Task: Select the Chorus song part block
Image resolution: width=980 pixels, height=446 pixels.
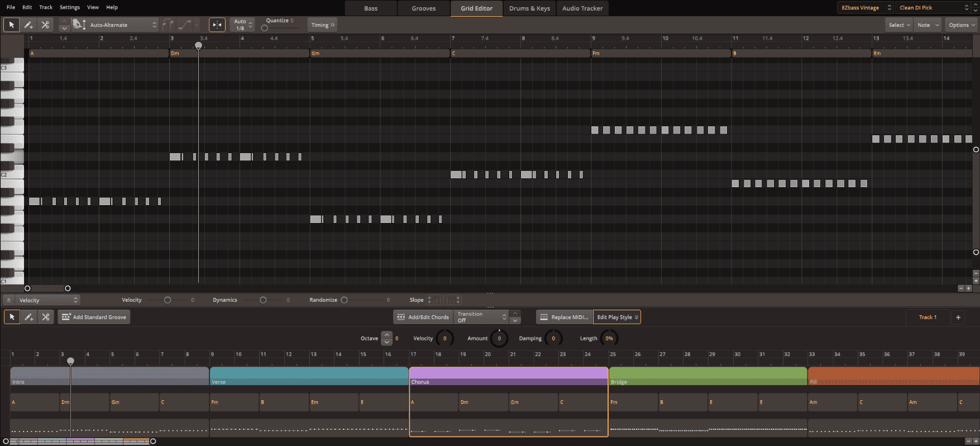Action: coord(509,376)
